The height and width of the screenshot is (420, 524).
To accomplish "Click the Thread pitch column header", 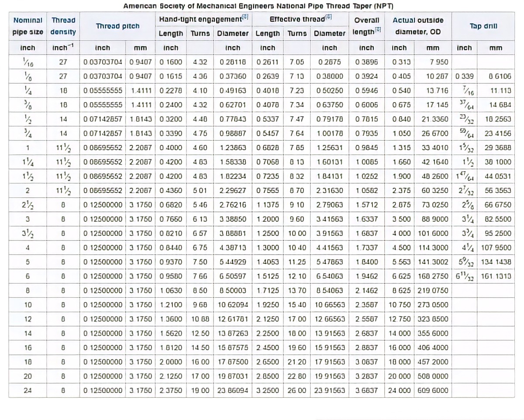I will (x=118, y=26).
